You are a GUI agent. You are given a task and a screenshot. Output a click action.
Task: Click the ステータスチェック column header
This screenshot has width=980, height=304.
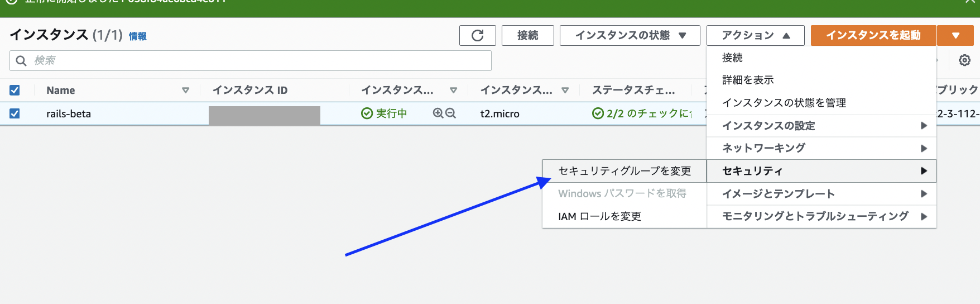click(x=633, y=90)
